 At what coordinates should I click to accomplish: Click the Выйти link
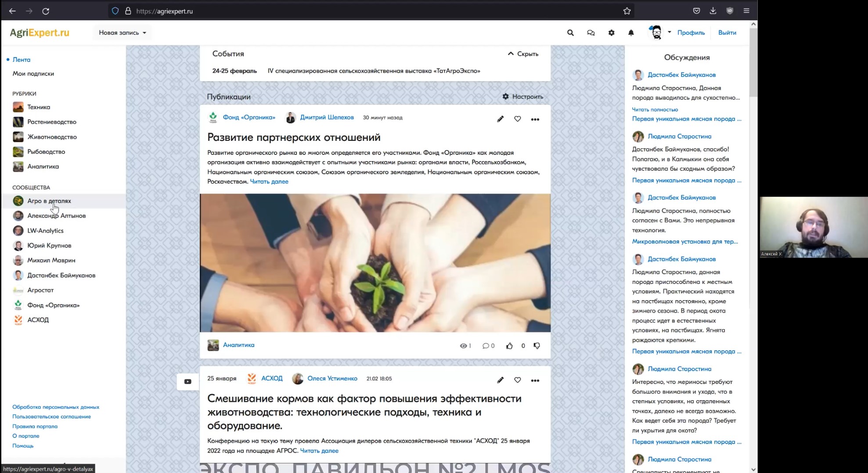[727, 32]
